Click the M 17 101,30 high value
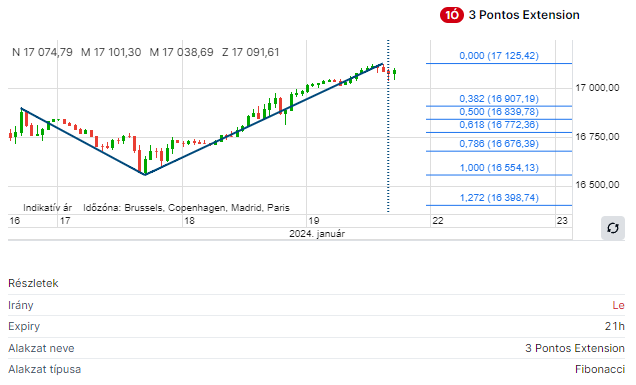636x385 pixels. point(111,52)
